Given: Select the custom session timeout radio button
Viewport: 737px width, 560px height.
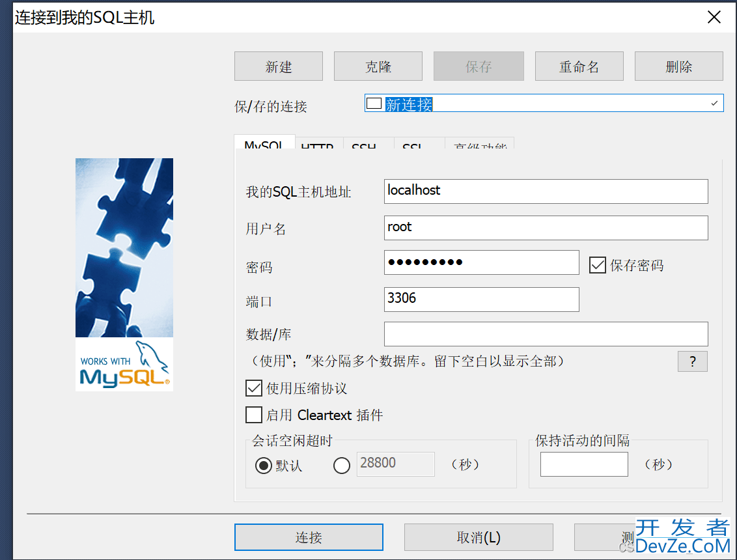Looking at the screenshot, I should (341, 466).
